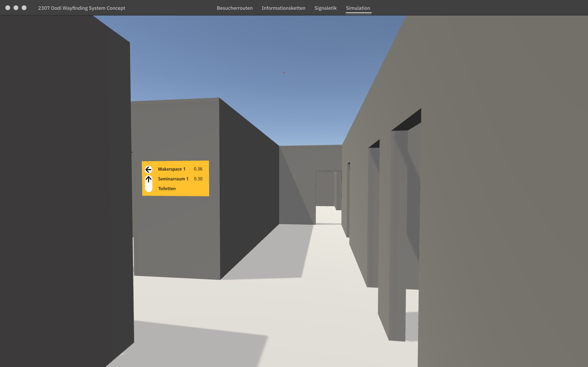The image size is (588, 367).
Task: Click the distance value 0.36 on the sign
Action: [198, 169]
